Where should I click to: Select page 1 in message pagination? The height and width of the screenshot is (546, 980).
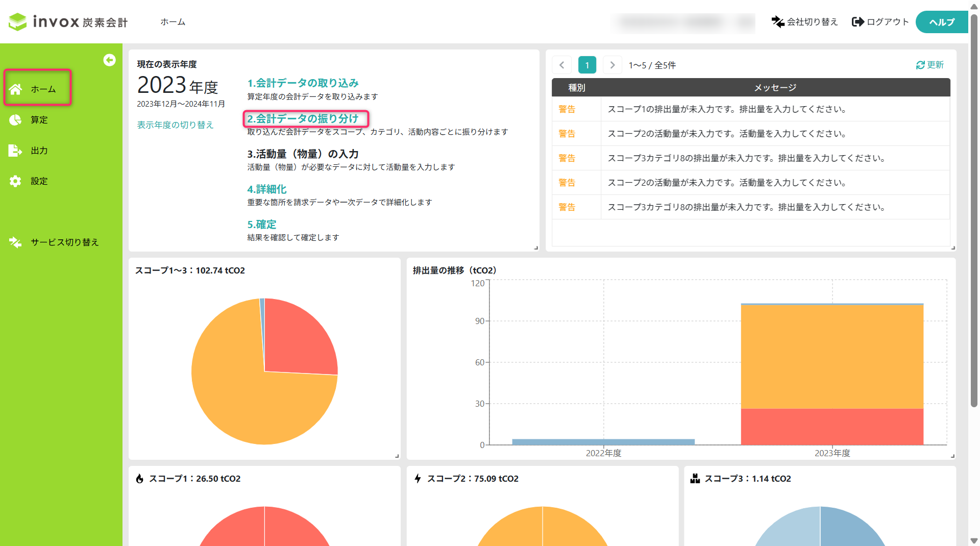pyautogui.click(x=587, y=65)
